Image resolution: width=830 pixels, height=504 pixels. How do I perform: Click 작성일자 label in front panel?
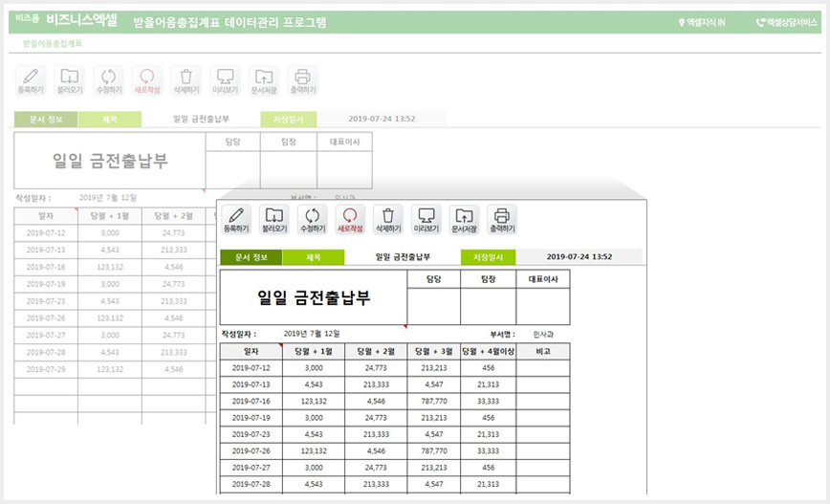coord(239,334)
